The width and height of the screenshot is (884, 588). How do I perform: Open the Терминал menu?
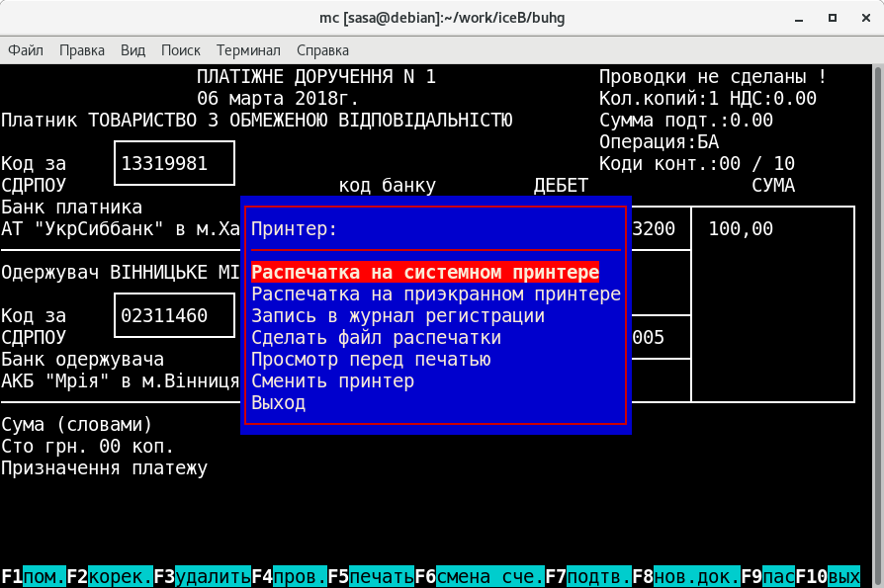[x=248, y=50]
